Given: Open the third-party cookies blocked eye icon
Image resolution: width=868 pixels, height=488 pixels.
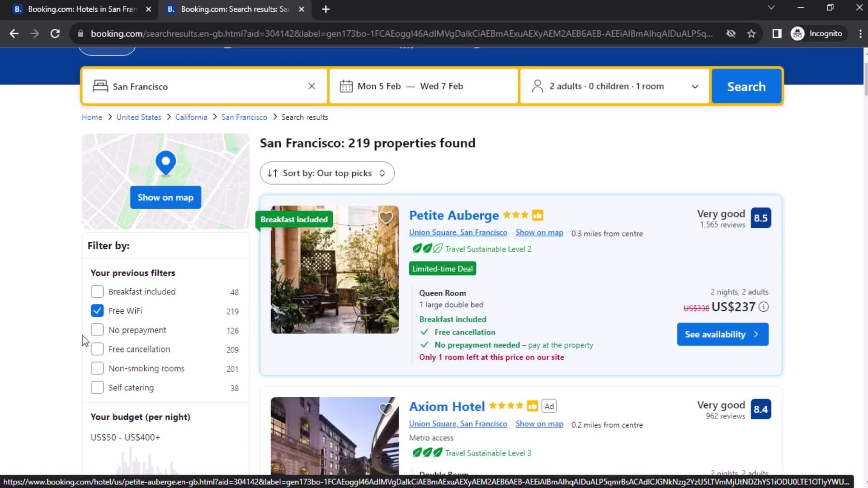Looking at the screenshot, I should [731, 33].
